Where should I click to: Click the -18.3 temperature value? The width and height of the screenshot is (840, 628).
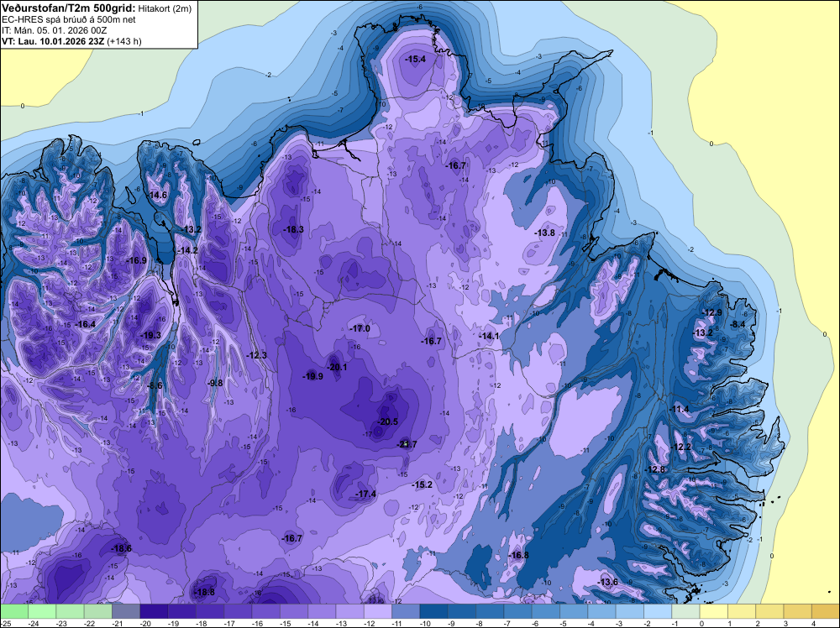(x=293, y=229)
